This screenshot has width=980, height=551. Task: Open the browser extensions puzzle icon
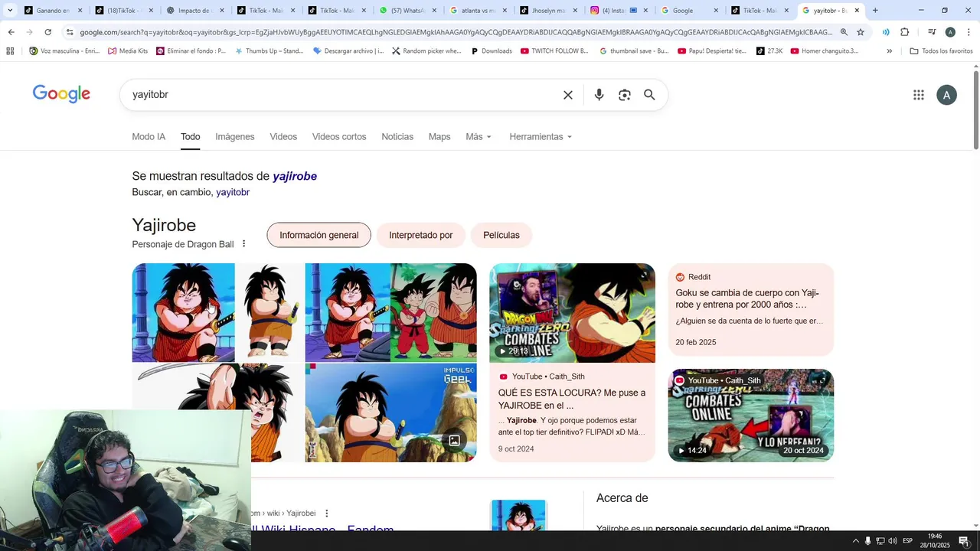click(905, 32)
